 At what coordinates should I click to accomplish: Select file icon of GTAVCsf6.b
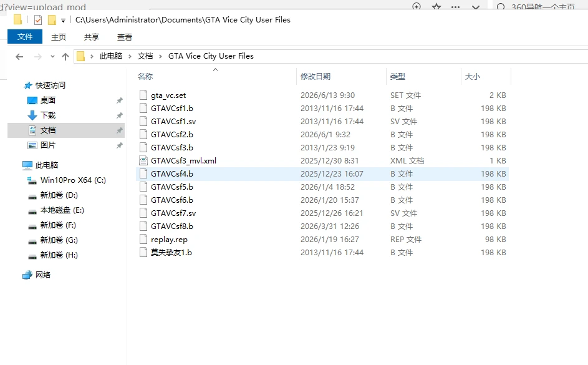(143, 200)
